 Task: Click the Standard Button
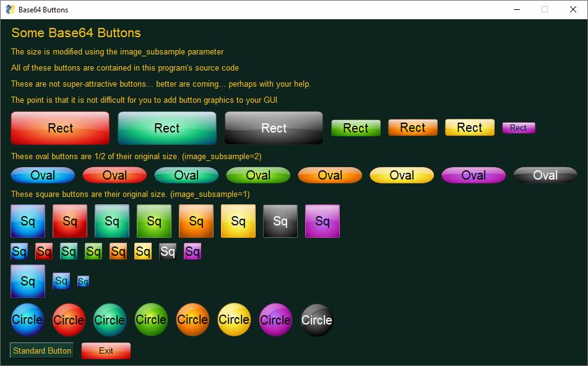point(42,351)
